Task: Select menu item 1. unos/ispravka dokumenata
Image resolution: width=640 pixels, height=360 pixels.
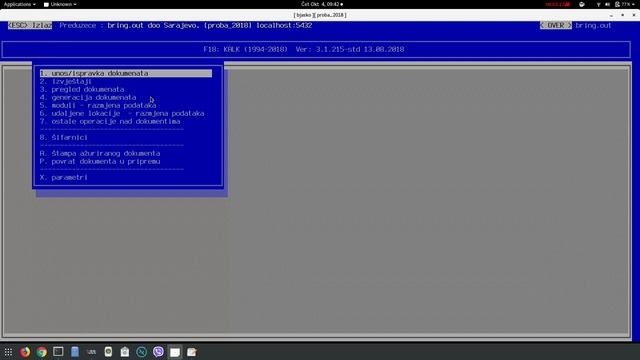Action: point(126,73)
